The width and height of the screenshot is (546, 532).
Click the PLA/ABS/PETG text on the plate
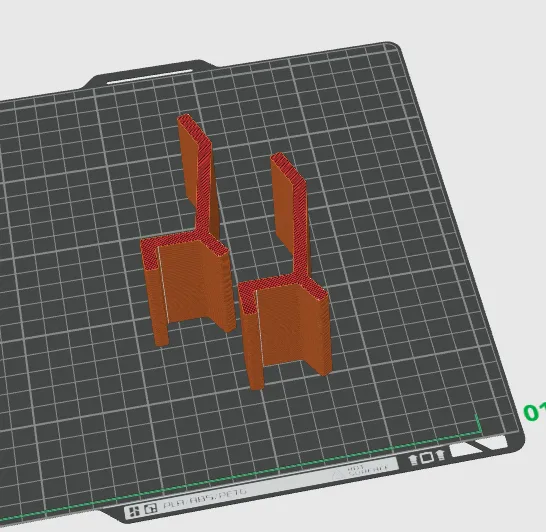tap(205, 499)
